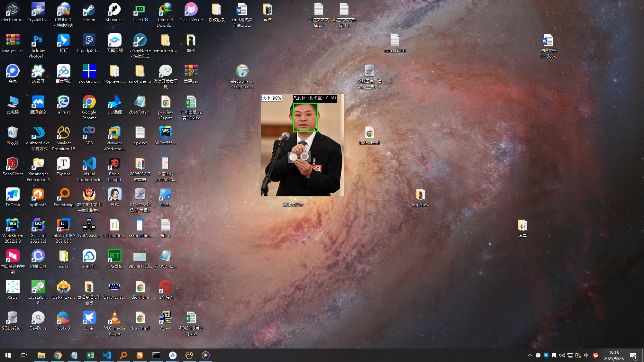The height and width of the screenshot is (362, 644).
Task: Toggle the Chinese input mode indicator in the tray
Action: 586,355
